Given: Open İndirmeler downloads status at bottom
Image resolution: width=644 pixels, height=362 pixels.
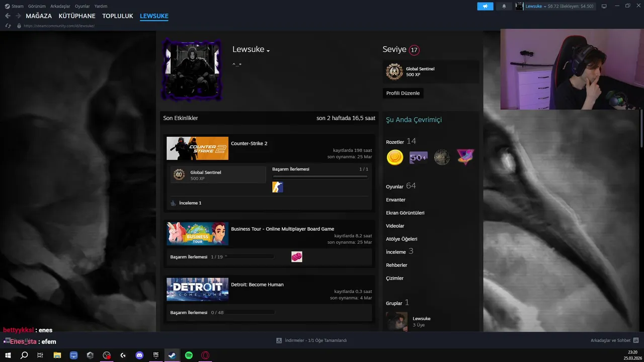Looking at the screenshot, I should tap(311, 340).
